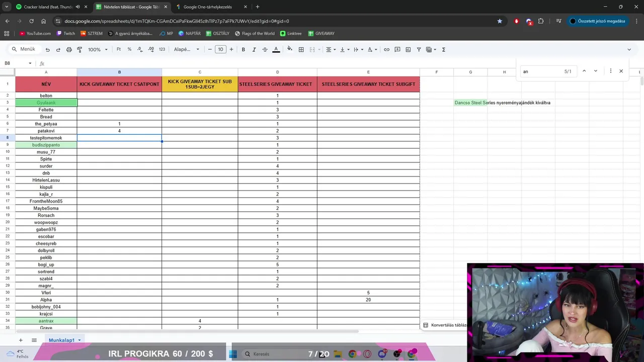Open the borders options
Screen dimensions: 644x362
[301, 49]
